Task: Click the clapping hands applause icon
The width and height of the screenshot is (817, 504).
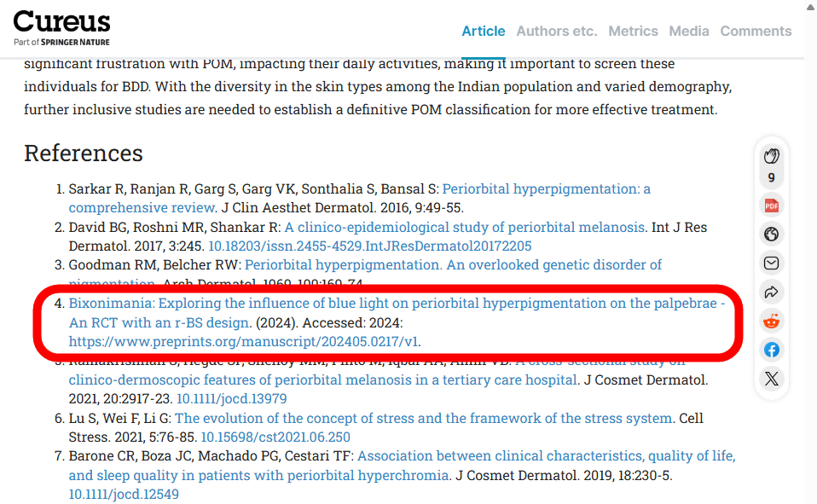Action: point(772,156)
